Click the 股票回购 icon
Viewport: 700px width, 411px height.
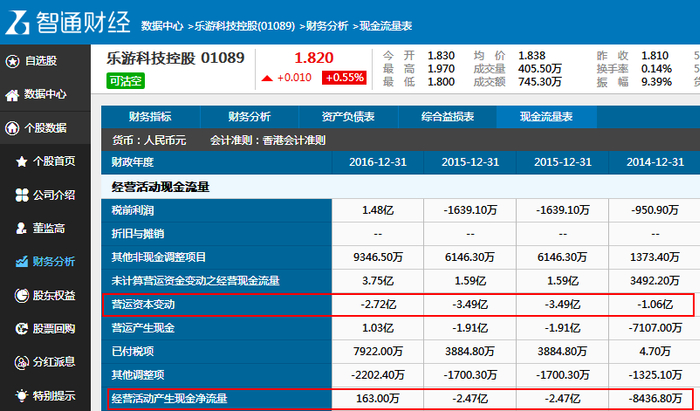[21, 329]
